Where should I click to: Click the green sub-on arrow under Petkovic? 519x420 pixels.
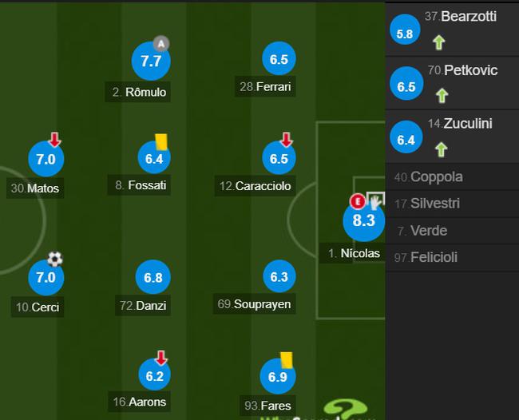(442, 96)
